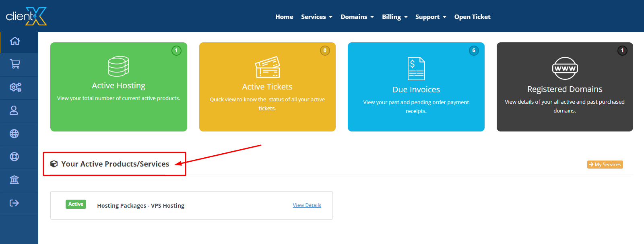Click the gears services sidebar icon
Viewport: 644px width, 244px height.
[15, 87]
